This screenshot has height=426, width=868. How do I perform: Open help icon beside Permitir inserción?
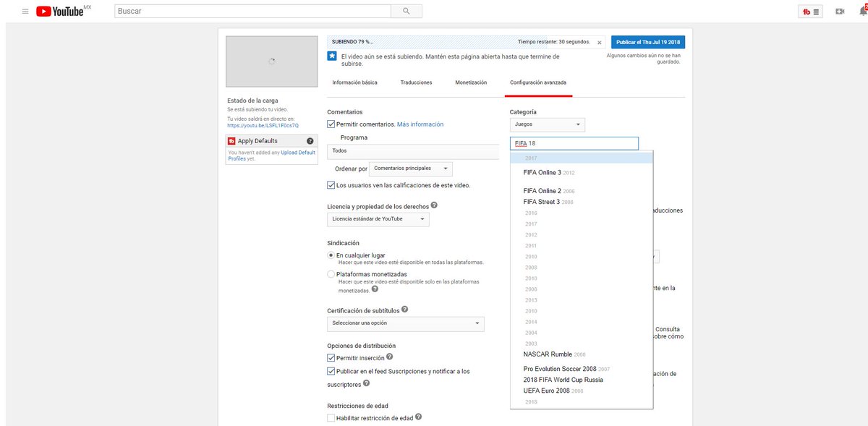pyautogui.click(x=390, y=357)
